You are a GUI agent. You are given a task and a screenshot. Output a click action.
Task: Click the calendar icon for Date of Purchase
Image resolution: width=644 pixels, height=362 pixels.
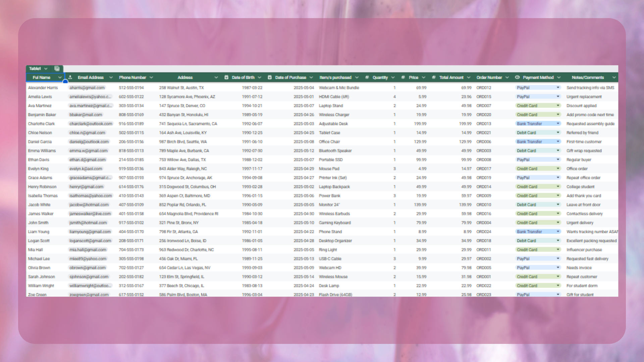(270, 77)
